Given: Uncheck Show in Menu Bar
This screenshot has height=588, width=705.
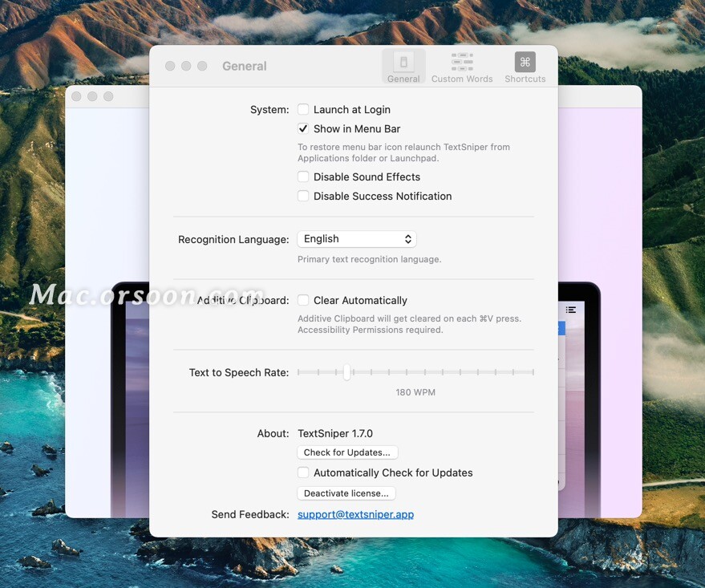Looking at the screenshot, I should (x=303, y=128).
